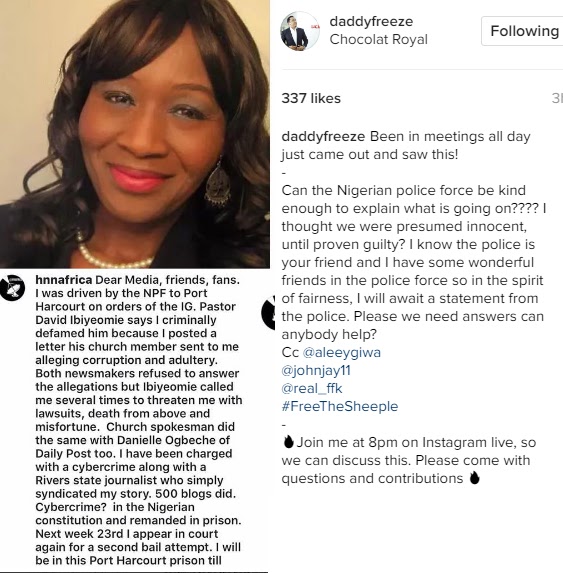This screenshot has height=573, width=563.
Task: Open the woman's portrait photo
Action: pos(135,134)
